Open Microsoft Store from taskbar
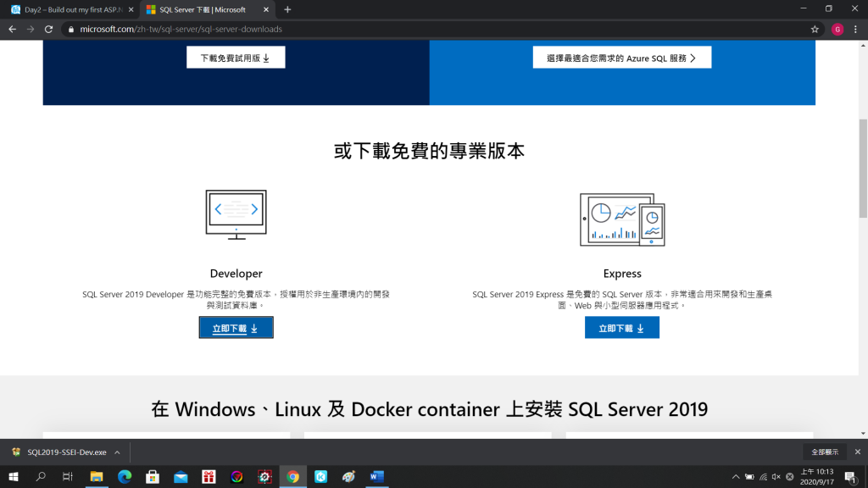This screenshot has width=868, height=488. tap(153, 476)
